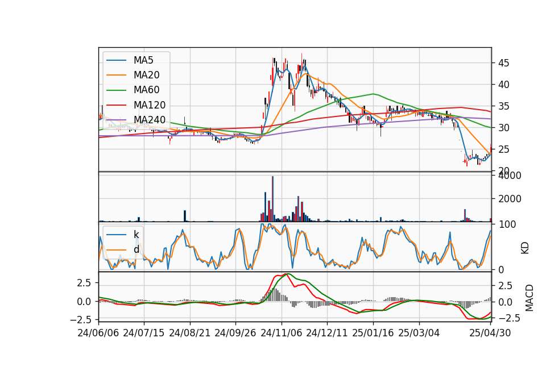Viewport: 546px width, 392px height.
Task: Click the left-side MACD −2.5 tick label
Action: pyautogui.click(x=81, y=319)
